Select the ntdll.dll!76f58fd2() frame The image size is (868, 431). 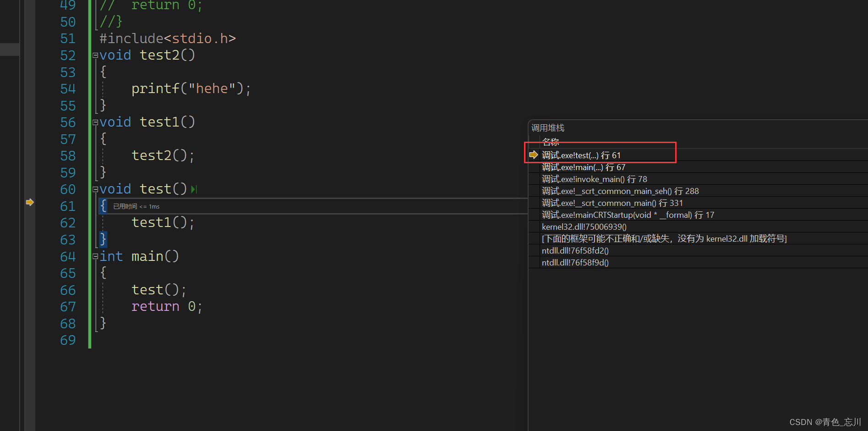pyautogui.click(x=575, y=251)
